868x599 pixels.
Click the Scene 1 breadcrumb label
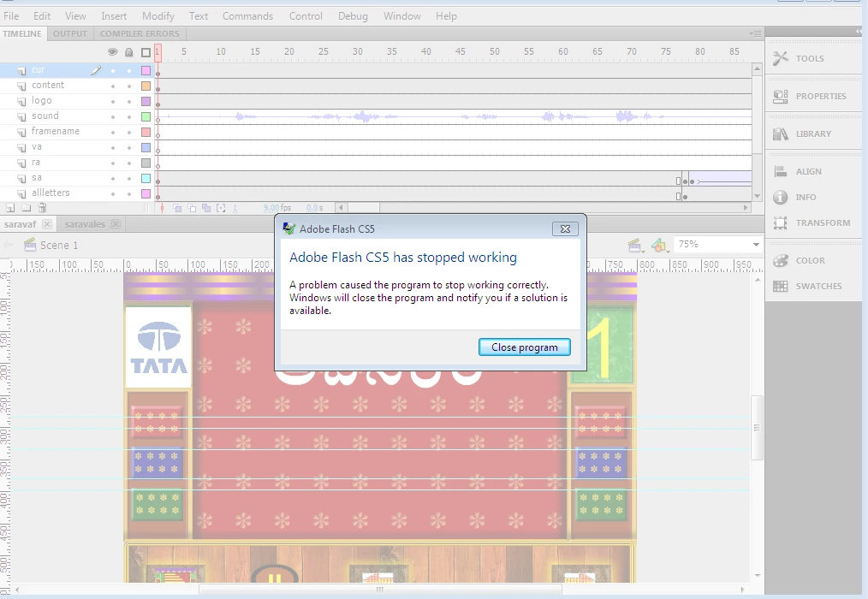(59, 246)
